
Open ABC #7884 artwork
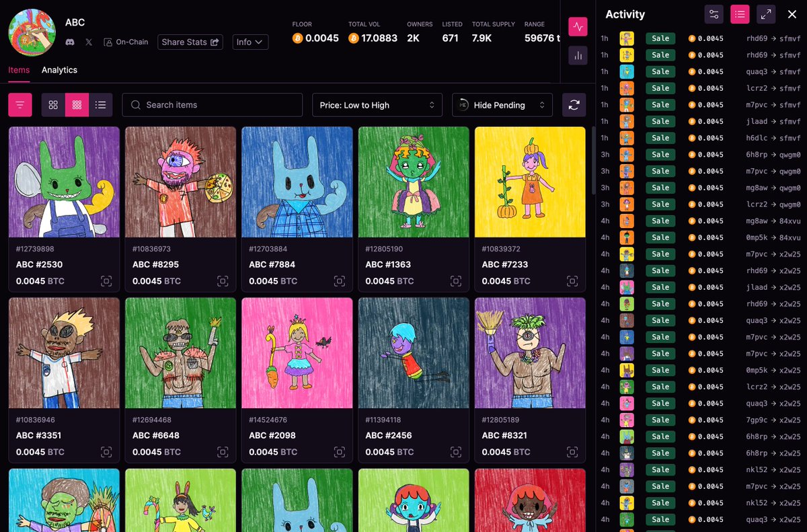coord(297,182)
